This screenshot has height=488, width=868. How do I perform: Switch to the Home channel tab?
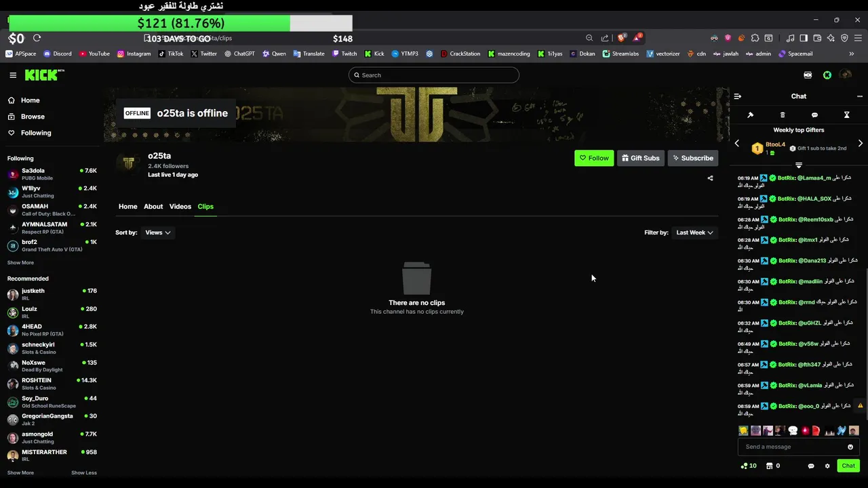[127, 206]
